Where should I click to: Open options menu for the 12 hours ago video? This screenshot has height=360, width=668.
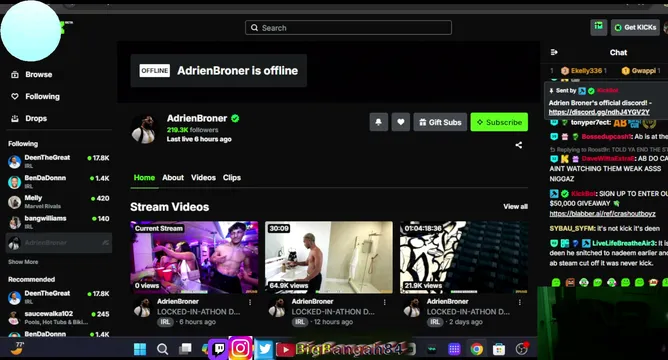pyautogui.click(x=385, y=302)
